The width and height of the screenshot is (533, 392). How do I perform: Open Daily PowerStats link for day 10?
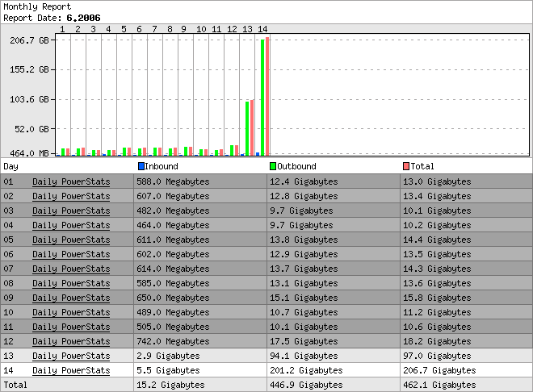(x=71, y=313)
